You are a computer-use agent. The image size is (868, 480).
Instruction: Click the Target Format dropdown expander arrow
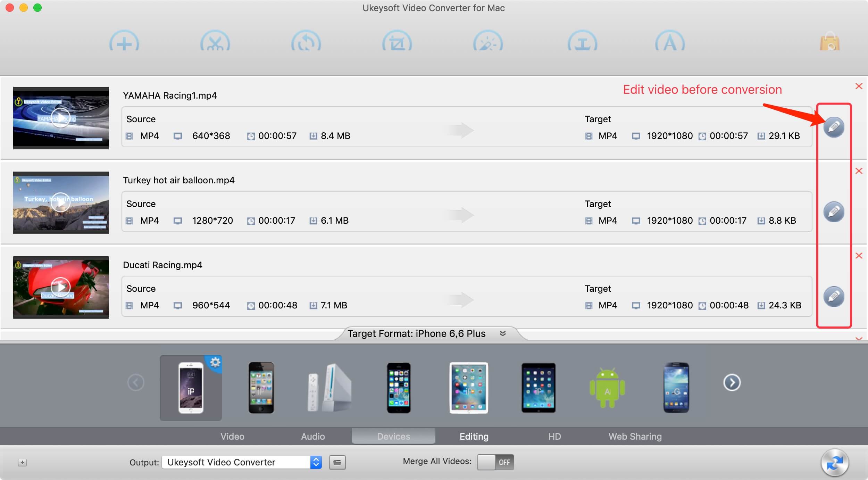pyautogui.click(x=503, y=332)
